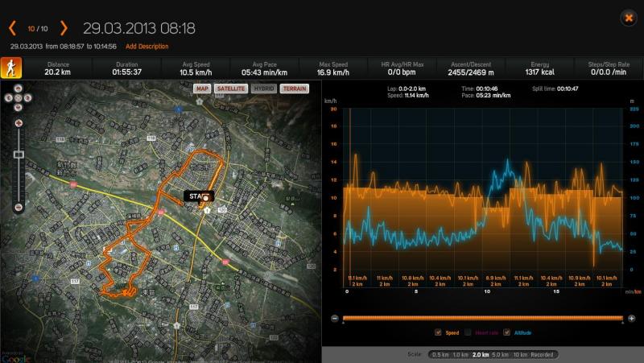Zoom out the graph with minus icon
The width and height of the screenshot is (644, 363).
[x=335, y=318]
